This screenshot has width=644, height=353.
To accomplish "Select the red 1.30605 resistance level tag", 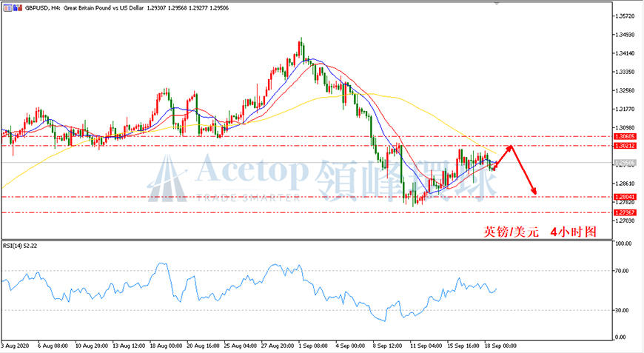I will pos(625,137).
